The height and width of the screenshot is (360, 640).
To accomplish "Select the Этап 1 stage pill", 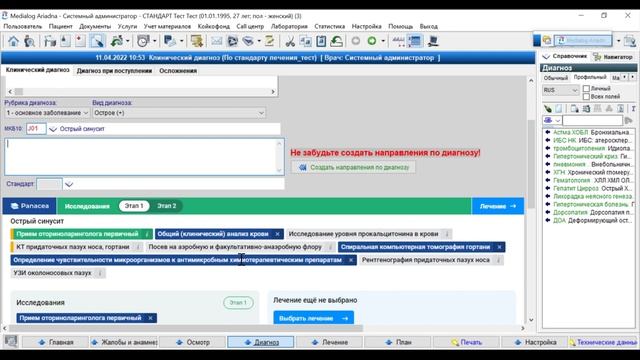I will 134,206.
